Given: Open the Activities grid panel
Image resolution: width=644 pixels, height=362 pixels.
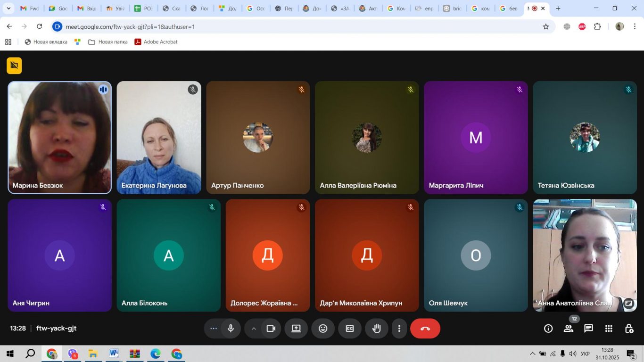Looking at the screenshot, I should pos(609,329).
